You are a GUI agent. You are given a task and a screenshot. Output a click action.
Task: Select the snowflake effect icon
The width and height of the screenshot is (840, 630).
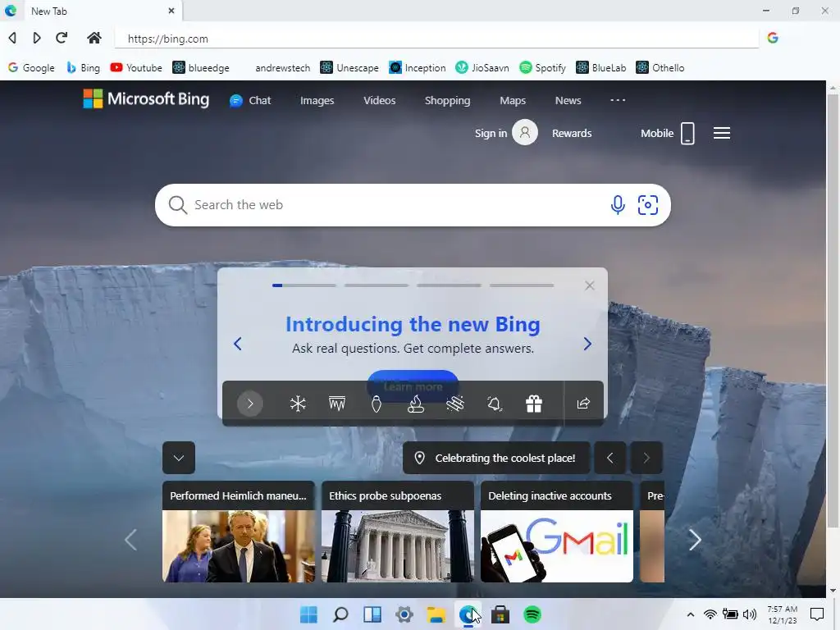(298, 404)
